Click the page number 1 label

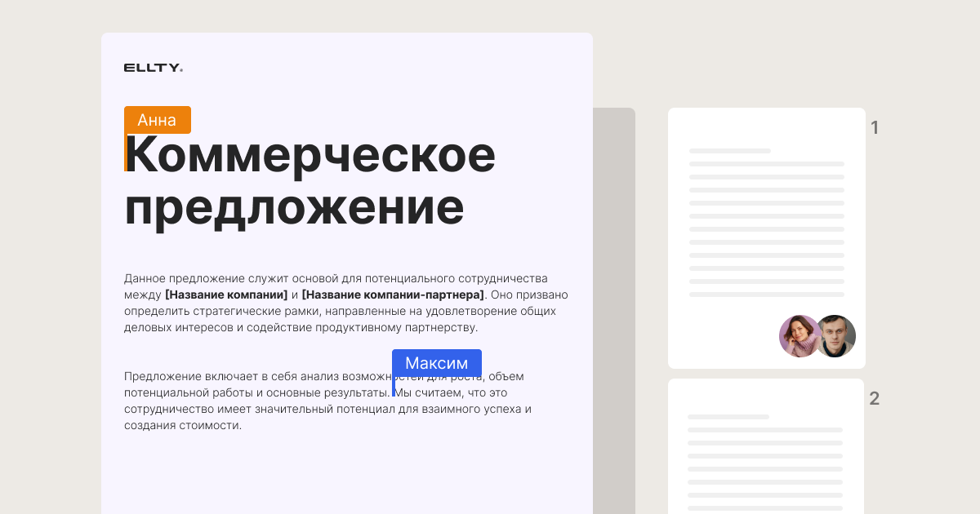tap(875, 128)
